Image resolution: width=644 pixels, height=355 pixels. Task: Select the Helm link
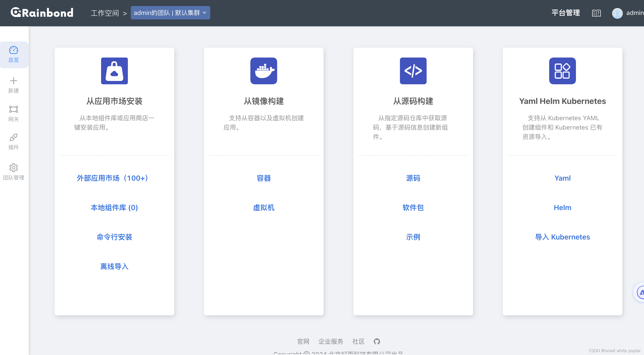click(562, 208)
